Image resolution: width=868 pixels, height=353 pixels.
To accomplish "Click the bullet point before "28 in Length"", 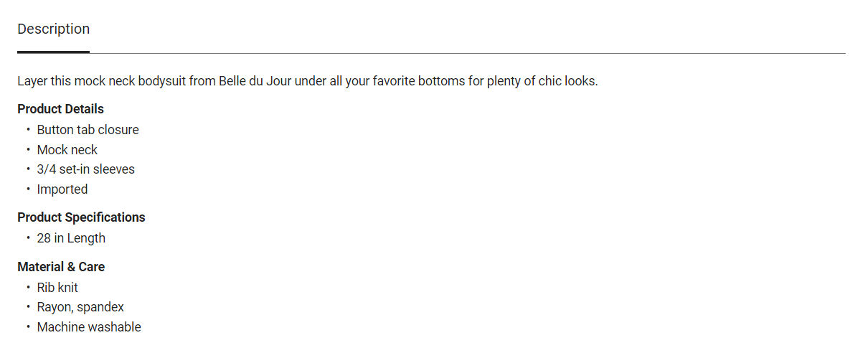I will click(x=29, y=238).
